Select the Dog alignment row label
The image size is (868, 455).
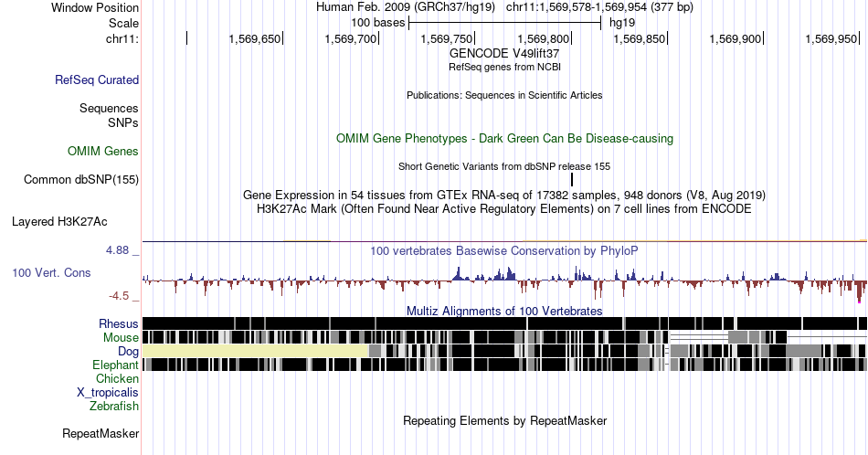coord(128,352)
